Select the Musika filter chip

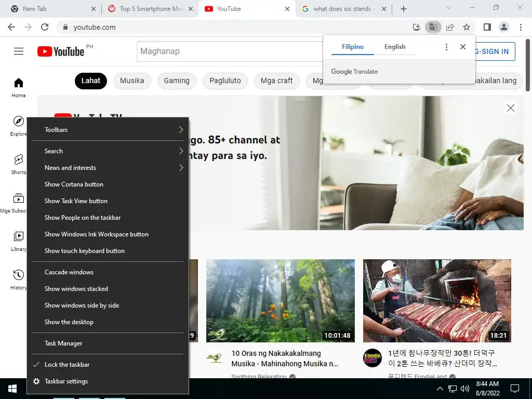point(132,81)
